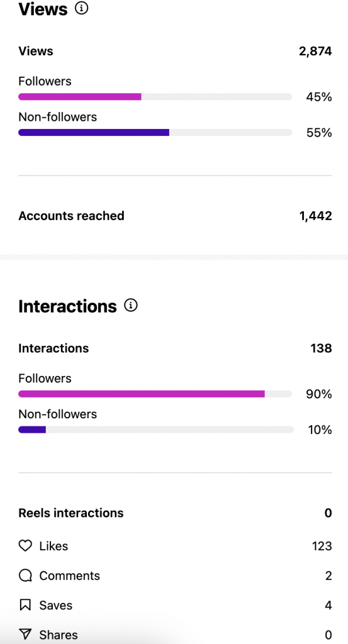The width and height of the screenshot is (348, 644).
Task: Click the 138 interactions total
Action: click(321, 348)
